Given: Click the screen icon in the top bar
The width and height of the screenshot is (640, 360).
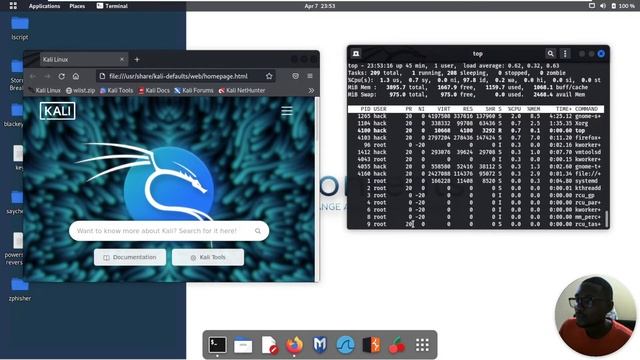Looking at the screenshot, I should (x=592, y=6).
